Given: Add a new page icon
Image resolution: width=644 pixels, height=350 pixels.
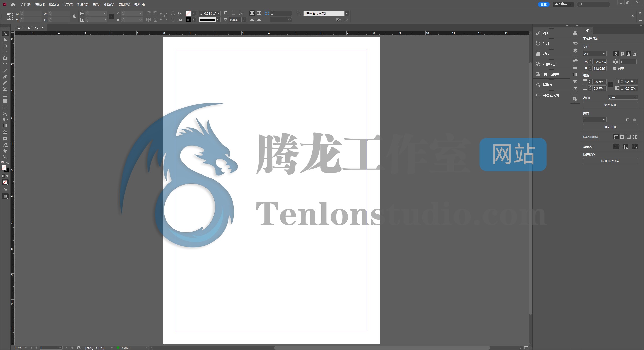Looking at the screenshot, I should (628, 120).
